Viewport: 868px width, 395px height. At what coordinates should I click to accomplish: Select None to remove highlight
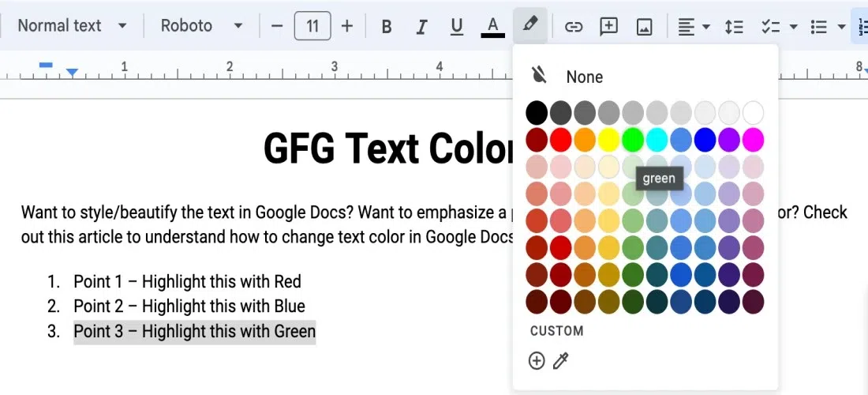point(584,77)
